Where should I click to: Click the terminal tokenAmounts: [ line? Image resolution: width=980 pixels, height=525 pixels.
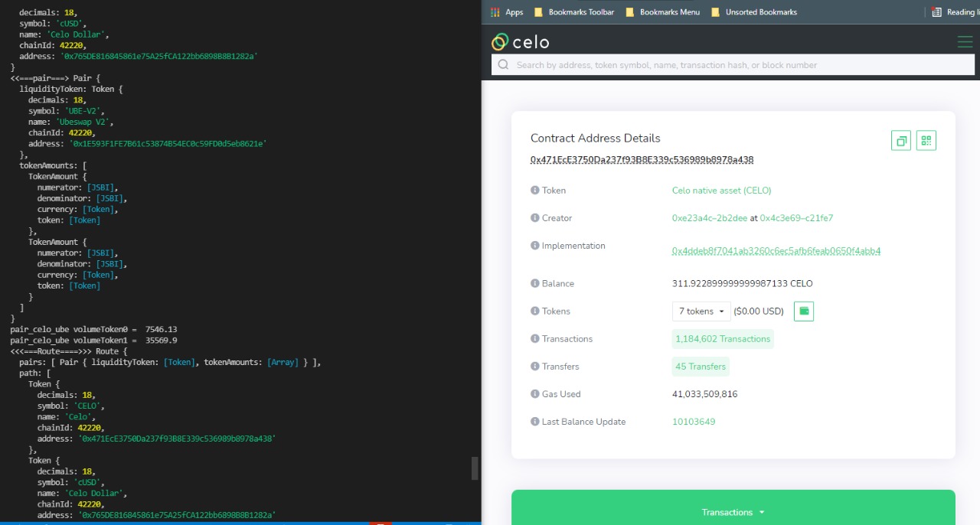point(53,165)
